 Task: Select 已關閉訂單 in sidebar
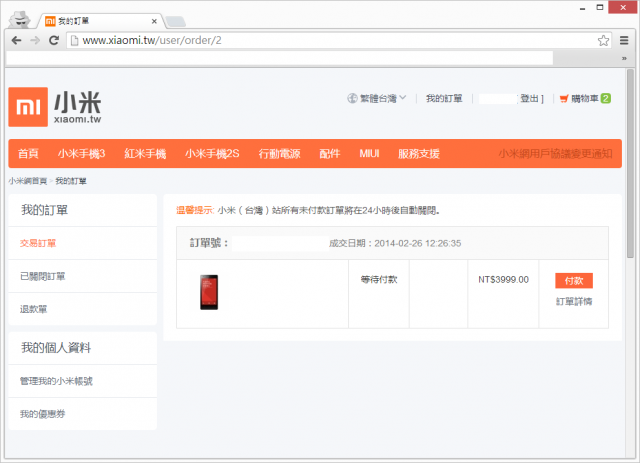43,276
